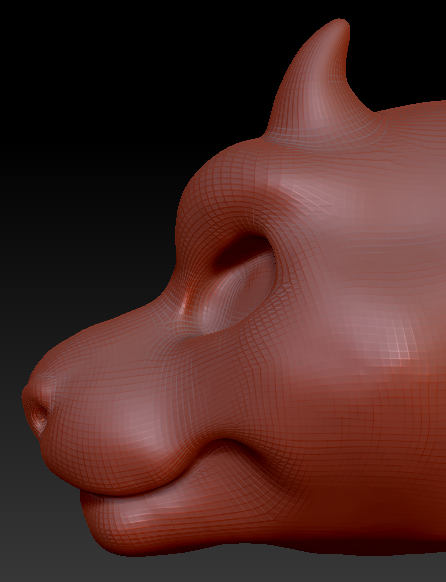Viewport: 446px width, 582px height.
Task: Click the inner eye corner crease
Action: tap(187, 301)
